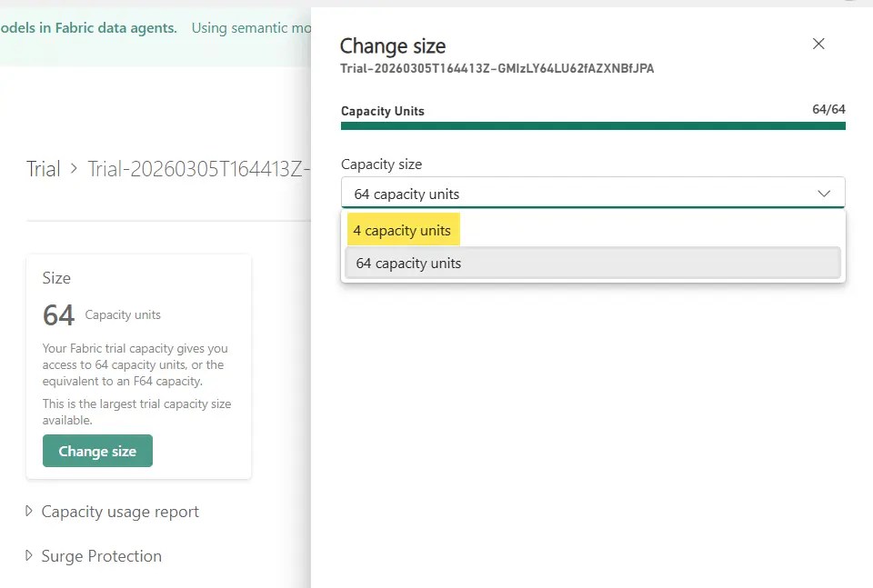The height and width of the screenshot is (588, 873).
Task: Click the dropdown chevron arrow of Capacity size
Action: pos(824,194)
